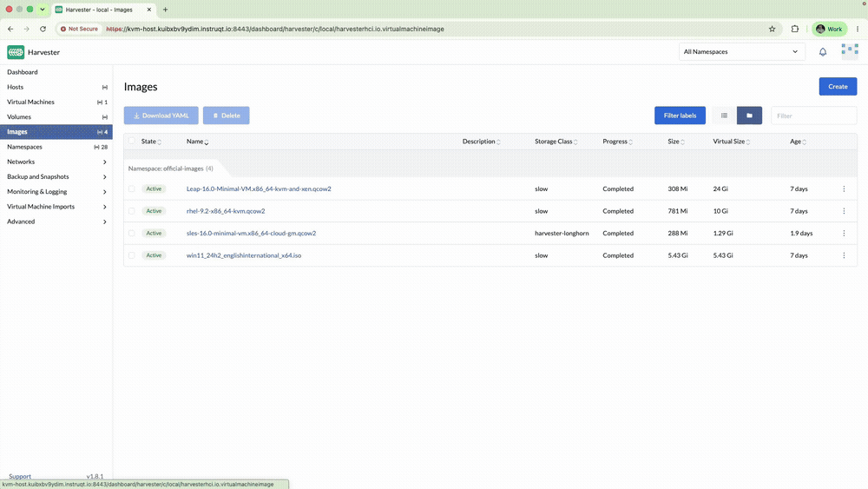Select the group-by-namespace folder view icon
The width and height of the screenshot is (868, 489).
pyautogui.click(x=750, y=116)
